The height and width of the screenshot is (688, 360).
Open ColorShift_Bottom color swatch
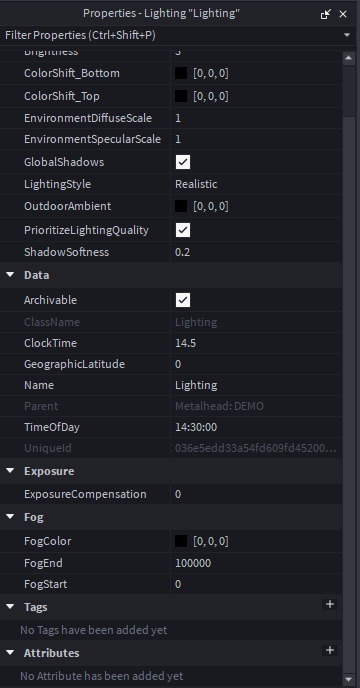pyautogui.click(x=181, y=73)
